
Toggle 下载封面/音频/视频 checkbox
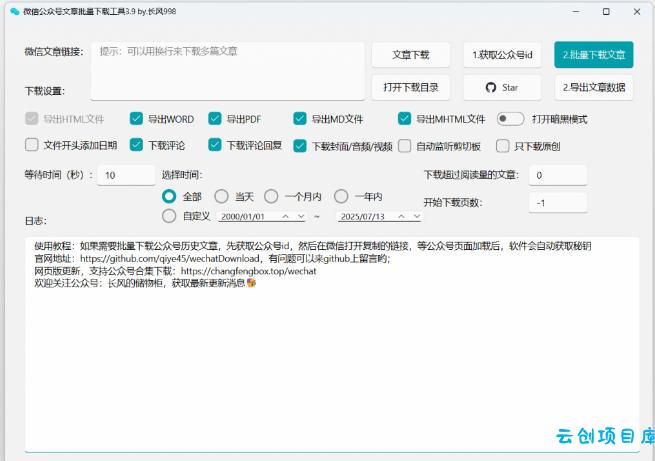300,146
